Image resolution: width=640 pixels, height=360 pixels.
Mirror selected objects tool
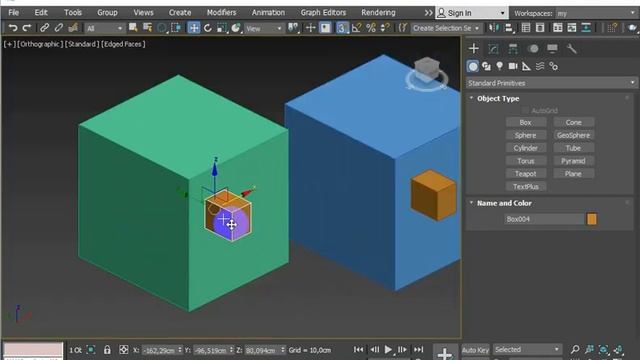point(494,28)
